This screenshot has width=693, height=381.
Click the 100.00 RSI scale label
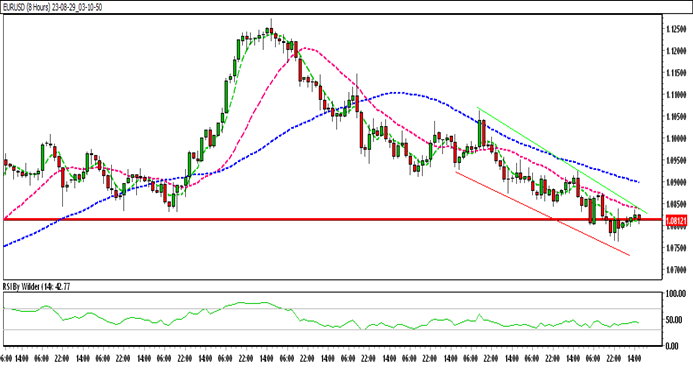[x=677, y=293]
